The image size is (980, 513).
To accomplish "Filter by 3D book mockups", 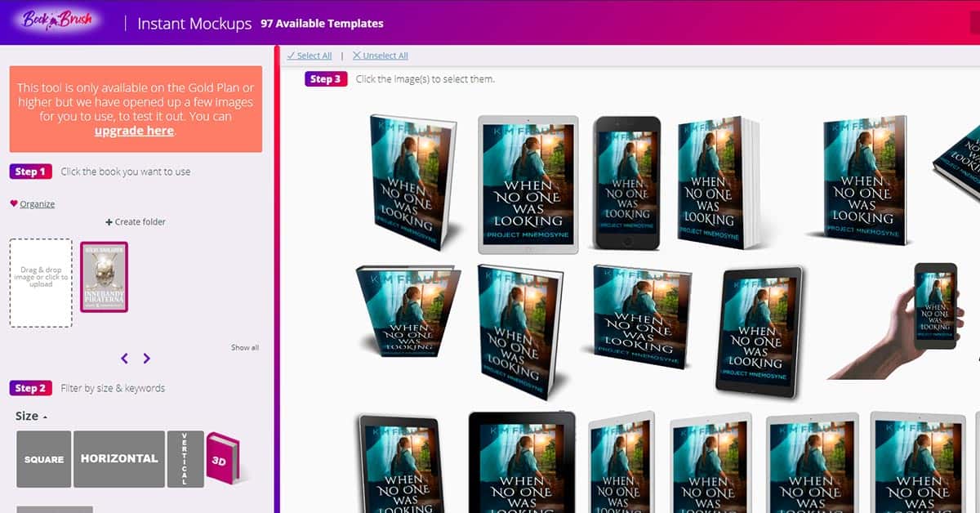I will 222,458.
